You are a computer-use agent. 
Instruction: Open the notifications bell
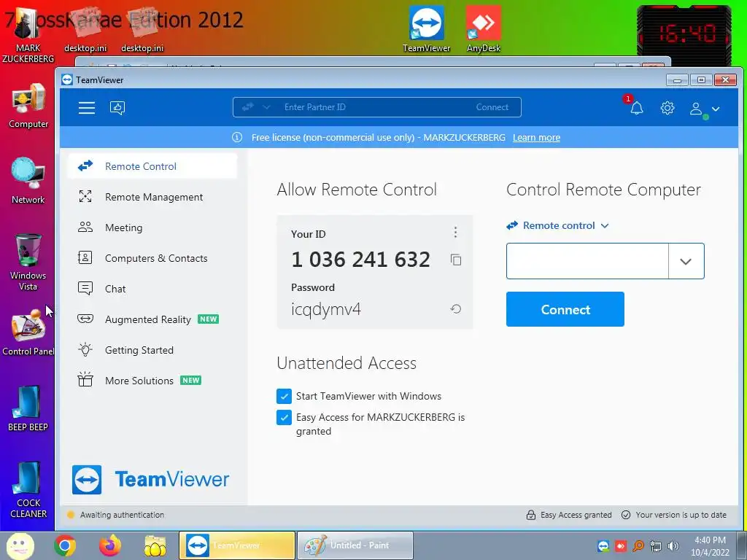636,108
